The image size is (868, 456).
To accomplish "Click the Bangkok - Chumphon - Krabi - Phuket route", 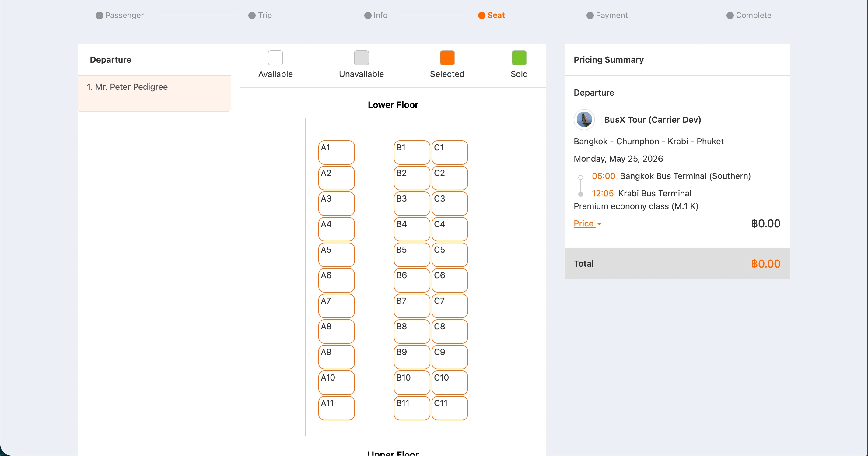I will pos(648,141).
